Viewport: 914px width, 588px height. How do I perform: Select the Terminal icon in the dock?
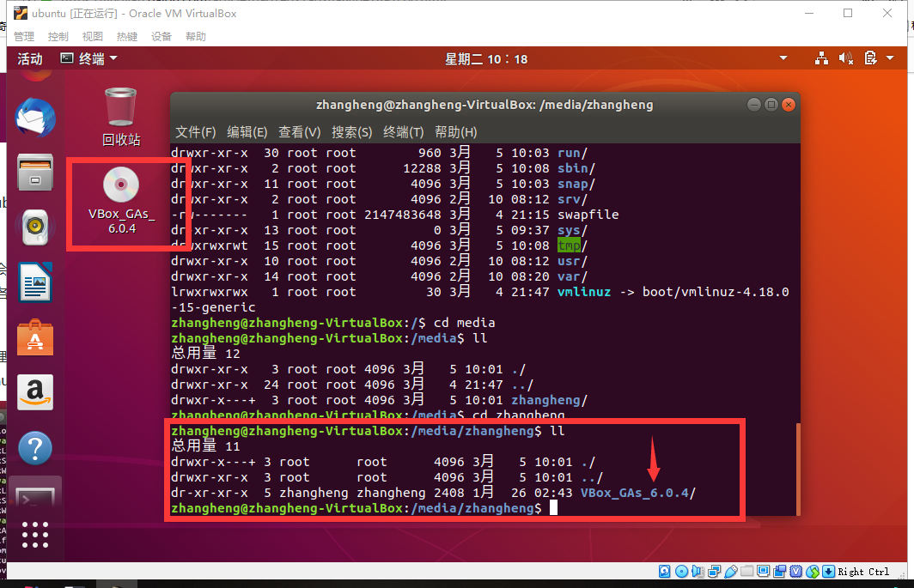click(35, 496)
